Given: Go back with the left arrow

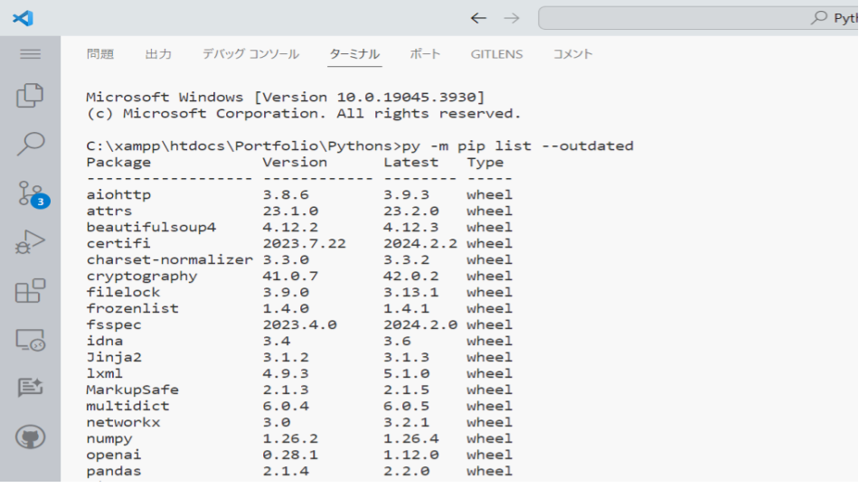Looking at the screenshot, I should 478,18.
